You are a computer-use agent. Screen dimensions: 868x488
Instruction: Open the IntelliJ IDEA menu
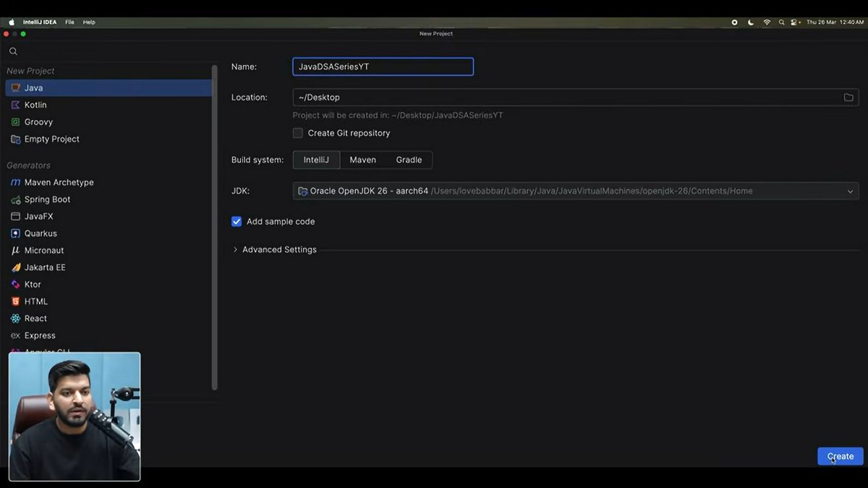[40, 22]
